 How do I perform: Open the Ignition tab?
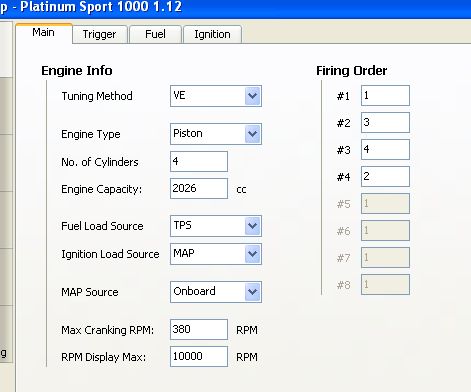[212, 34]
